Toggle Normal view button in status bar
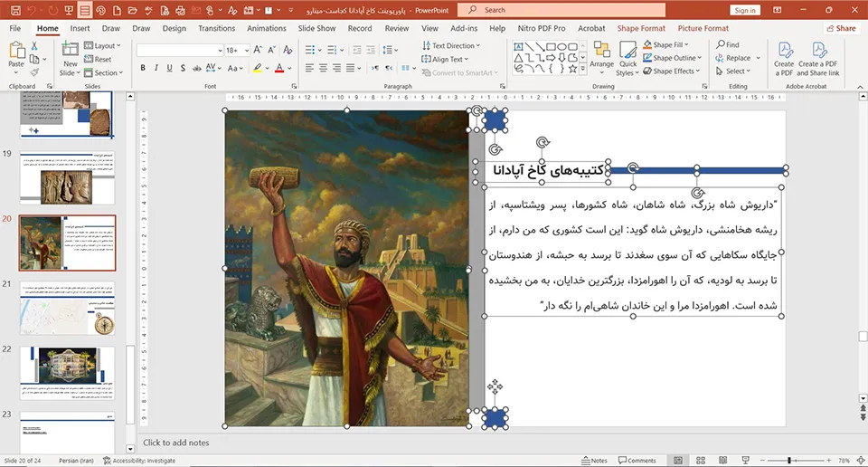Image resolution: width=868 pixels, height=467 pixels. 678,461
